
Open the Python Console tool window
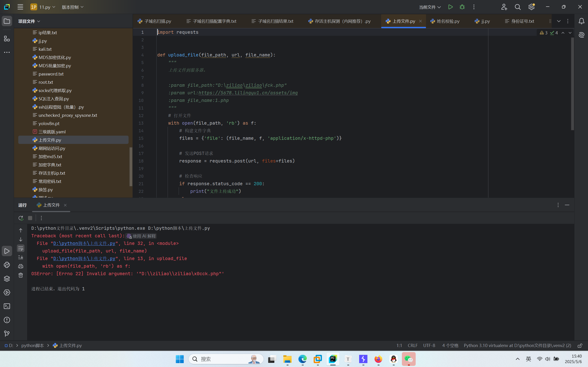point(7,265)
